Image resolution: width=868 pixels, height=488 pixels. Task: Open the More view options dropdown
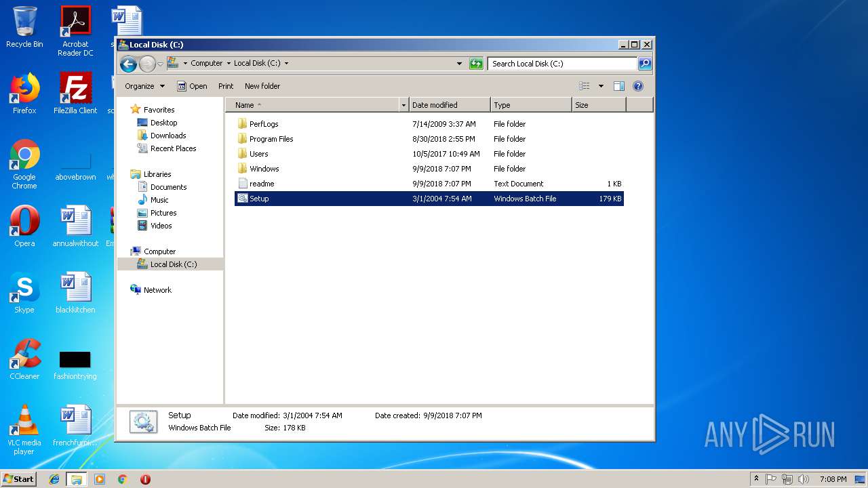point(601,86)
